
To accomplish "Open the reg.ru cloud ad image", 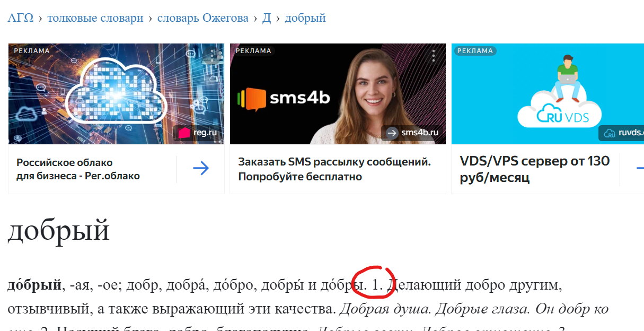I will (x=116, y=94).
